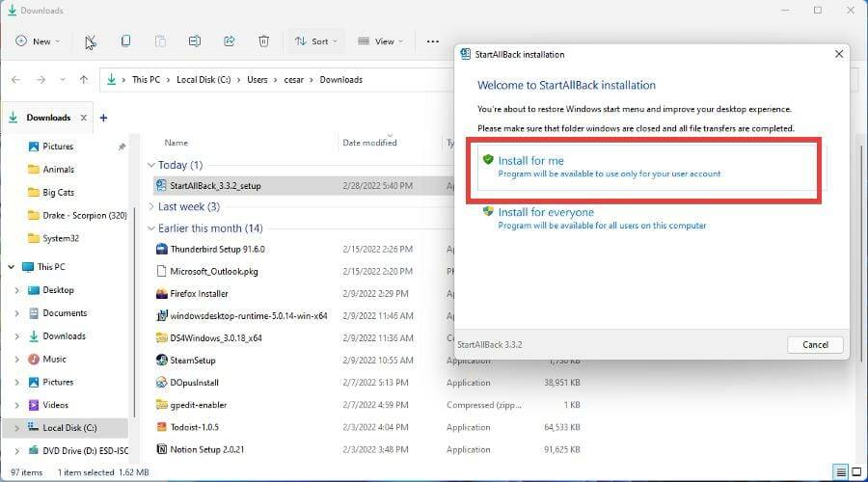The height and width of the screenshot is (482, 868).
Task: Select cesar in address breadcrumb
Action: click(293, 80)
